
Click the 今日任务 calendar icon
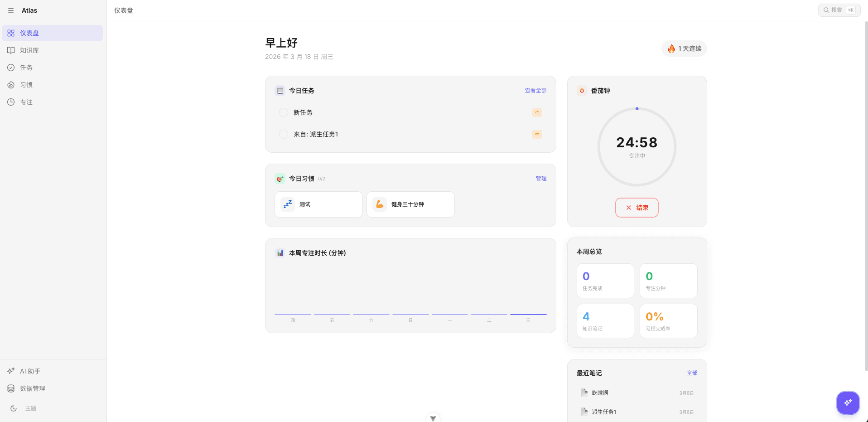(x=280, y=91)
